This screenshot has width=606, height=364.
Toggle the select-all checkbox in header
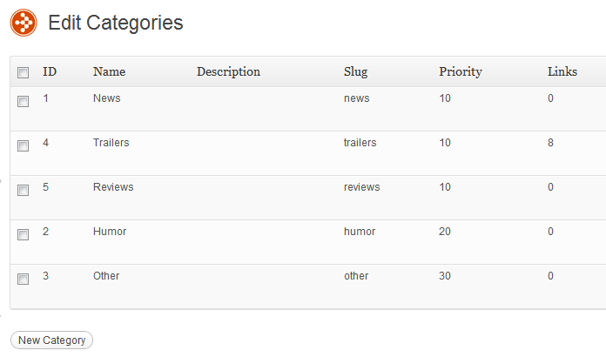(24, 72)
